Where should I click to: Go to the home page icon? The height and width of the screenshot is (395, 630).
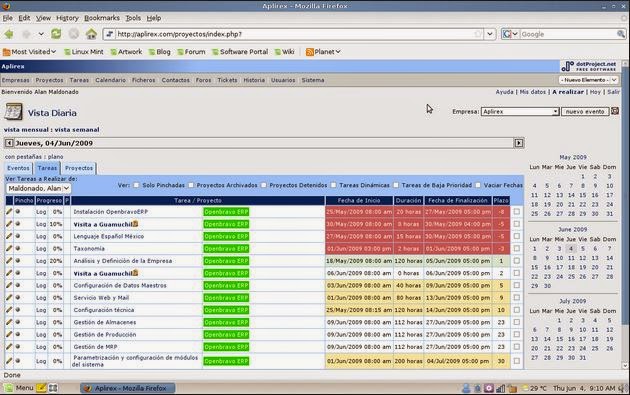pyautogui.click(x=91, y=34)
